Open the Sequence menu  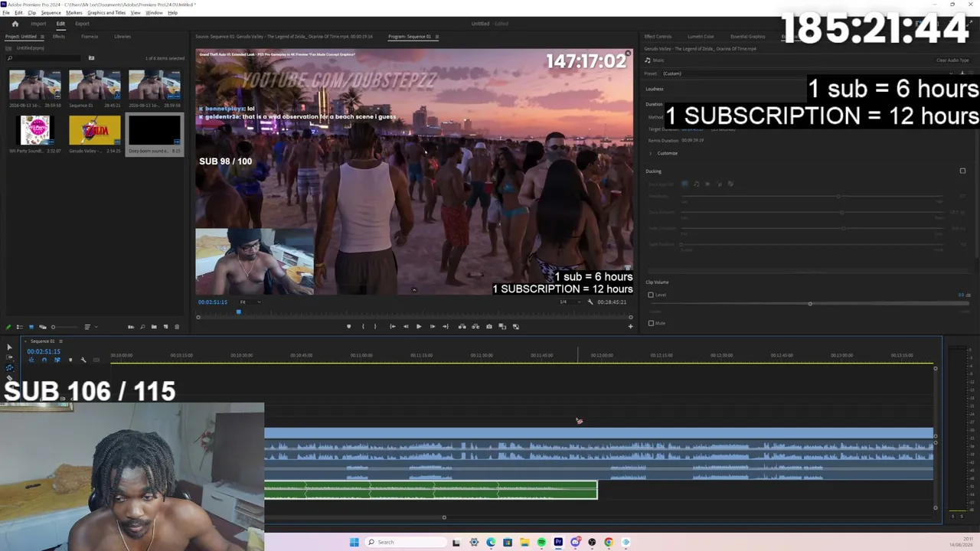(51, 13)
